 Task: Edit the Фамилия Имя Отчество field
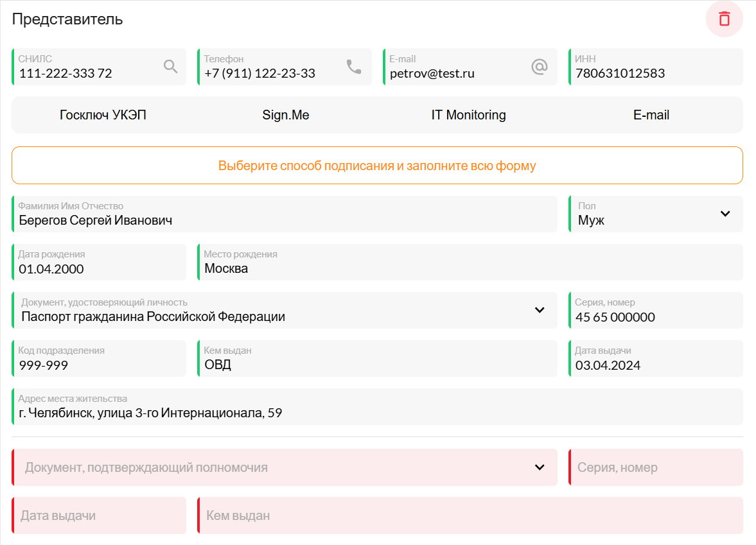(285, 214)
